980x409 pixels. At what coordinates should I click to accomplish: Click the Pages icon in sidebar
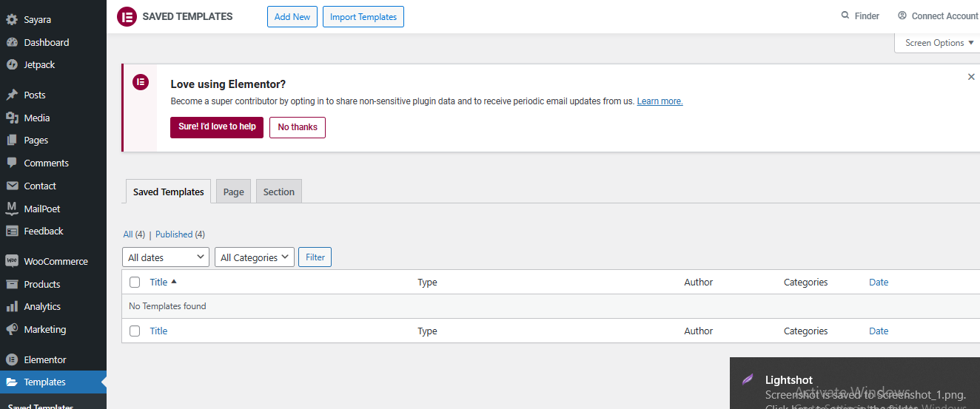(x=12, y=140)
